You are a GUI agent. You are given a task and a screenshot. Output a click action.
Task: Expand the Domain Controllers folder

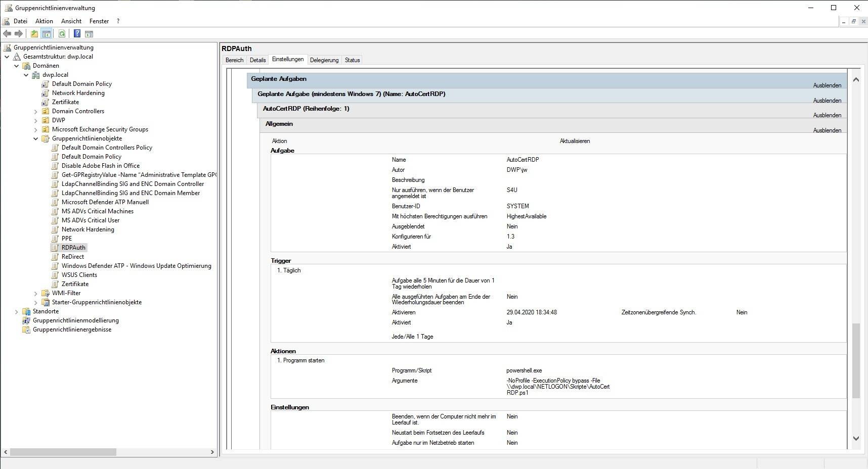pyautogui.click(x=36, y=111)
